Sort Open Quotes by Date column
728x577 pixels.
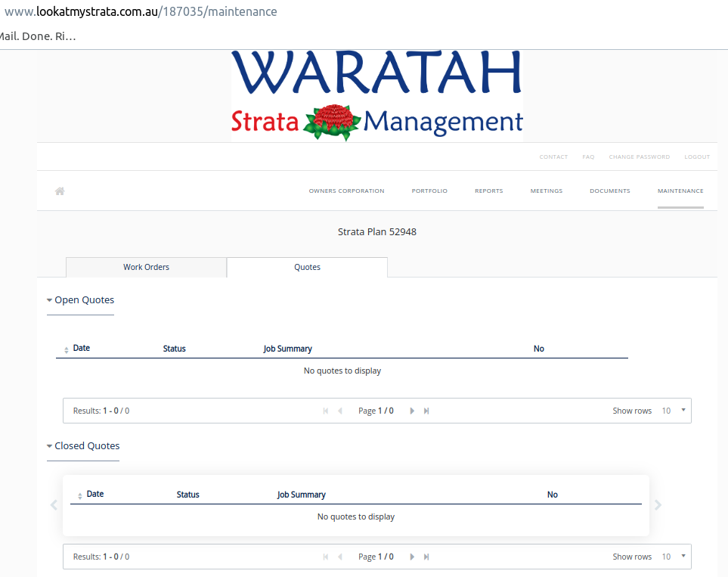pyautogui.click(x=77, y=349)
